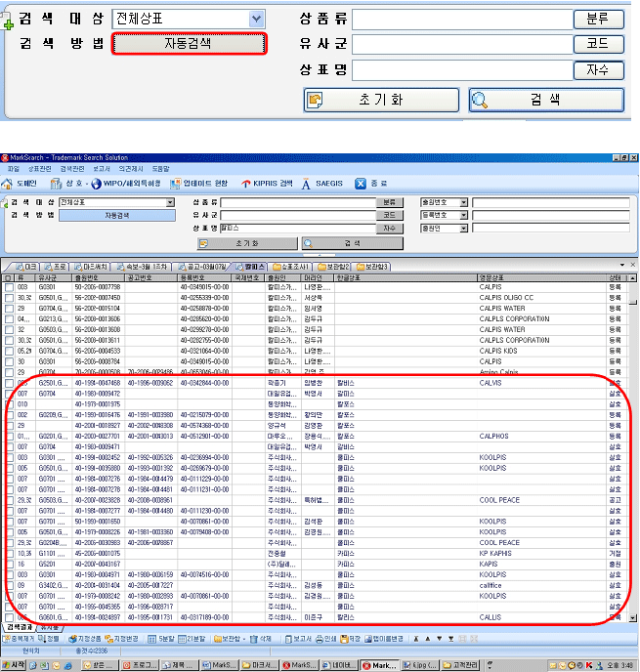Launch SAEGIS toolbar icon

pos(306,184)
